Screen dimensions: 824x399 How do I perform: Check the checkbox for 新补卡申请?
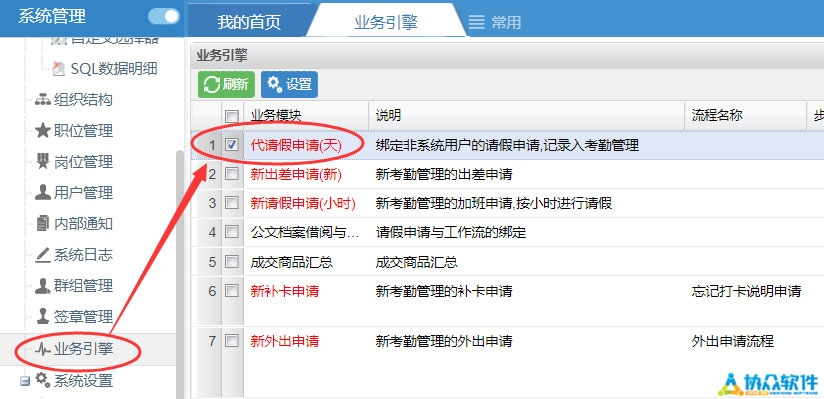pos(232,290)
